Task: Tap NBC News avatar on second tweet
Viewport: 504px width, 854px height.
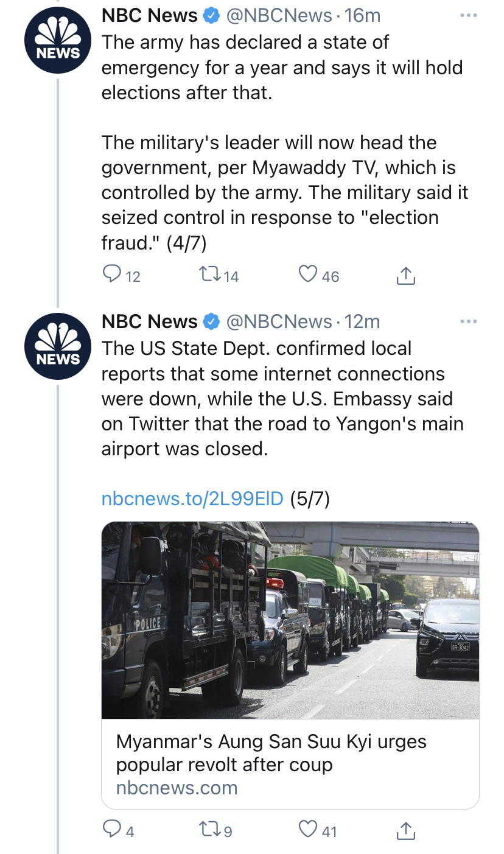Action: (57, 347)
